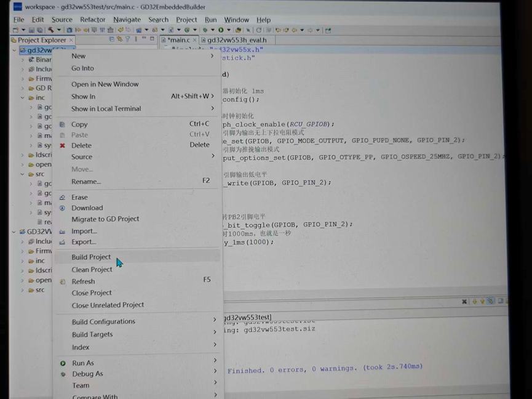Click the Delete red X icon
Screen dimensions: 532x399
click(62, 145)
